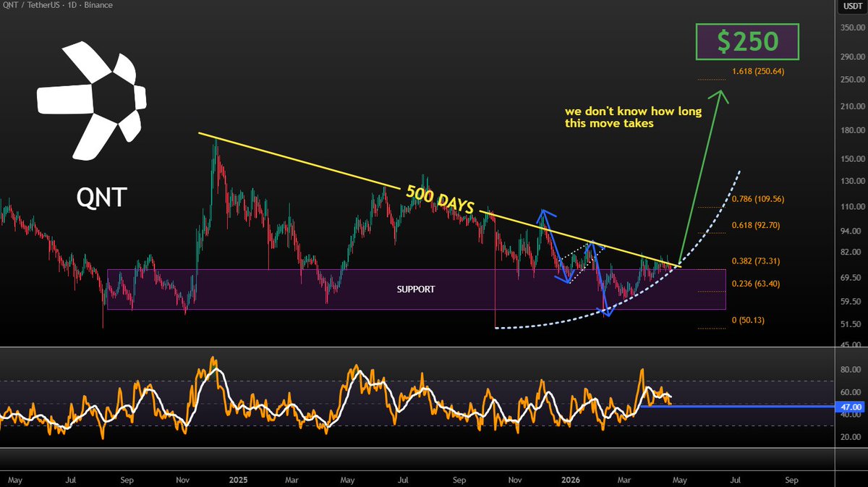The width and height of the screenshot is (868, 487).
Task: Click the 45.00 price axis label
Action: click(849, 344)
